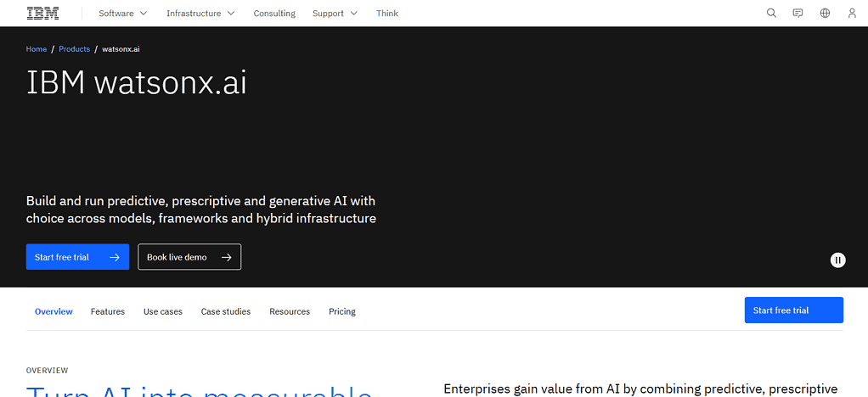Select the Overview tab
The height and width of the screenshot is (397, 868).
54,312
